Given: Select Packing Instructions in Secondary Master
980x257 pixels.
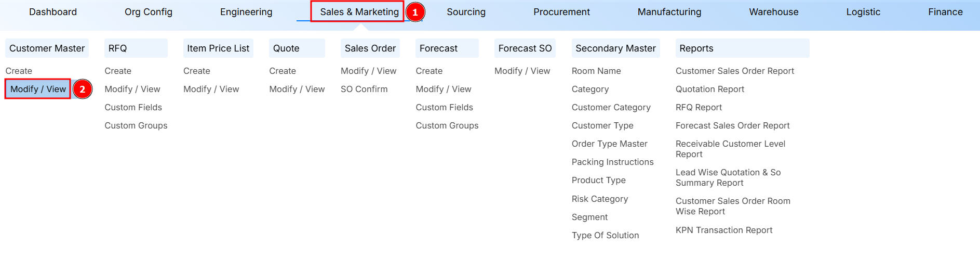Looking at the screenshot, I should tap(612, 162).
